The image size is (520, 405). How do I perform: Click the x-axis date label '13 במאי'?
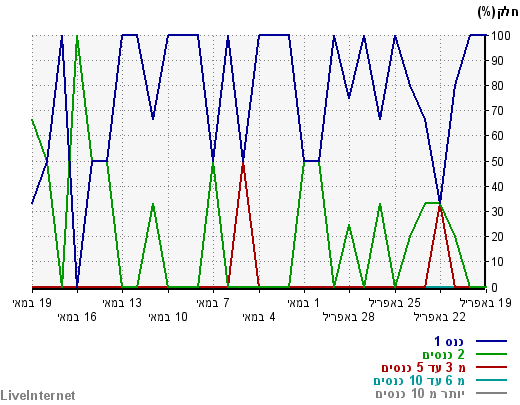(x=122, y=303)
